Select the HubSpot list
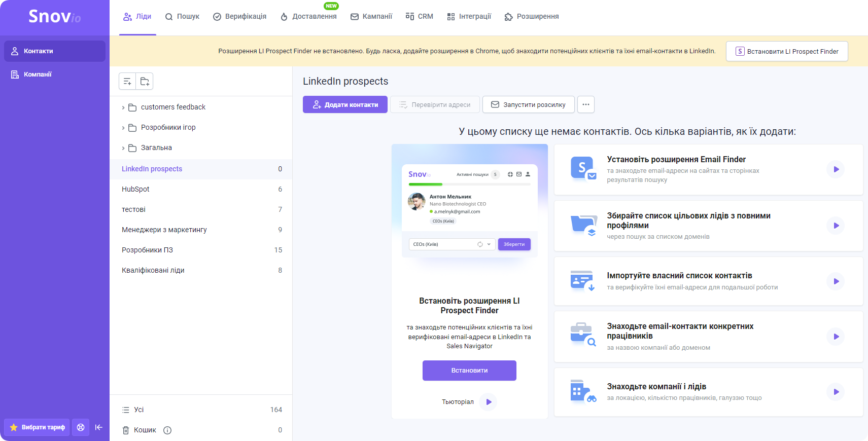 tap(201, 189)
